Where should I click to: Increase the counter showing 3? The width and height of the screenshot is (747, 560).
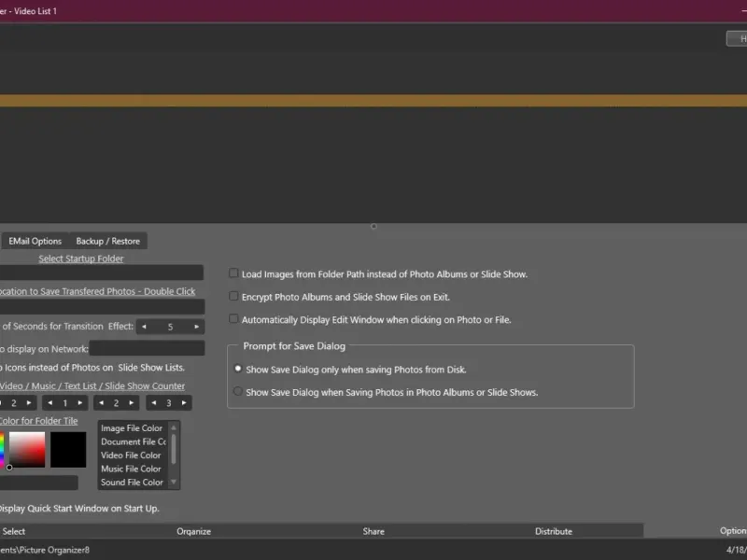184,403
